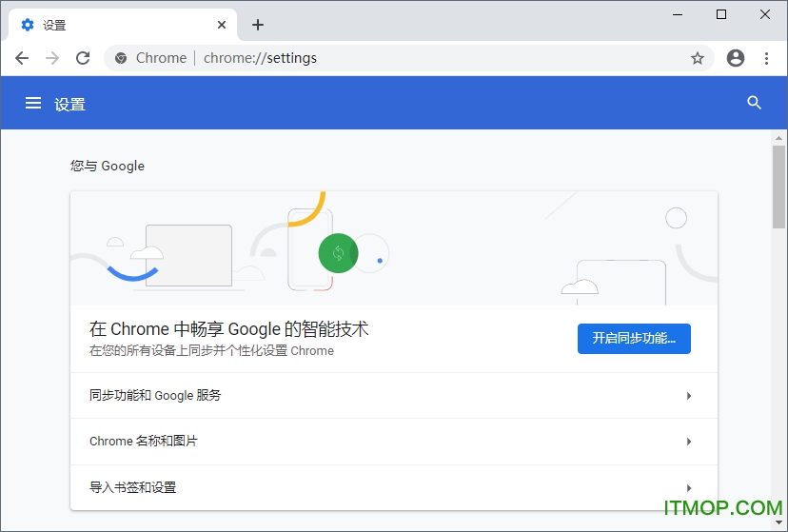Image resolution: width=788 pixels, height=532 pixels.
Task: Bookmark this page with the star icon
Action: [697, 58]
